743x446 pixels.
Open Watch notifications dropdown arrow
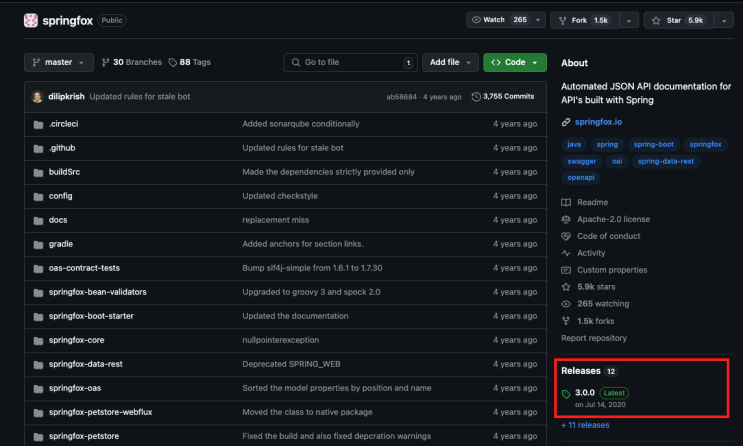(538, 20)
